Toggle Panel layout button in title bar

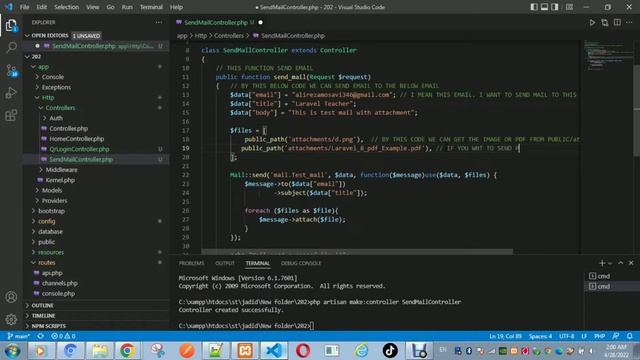544,7
